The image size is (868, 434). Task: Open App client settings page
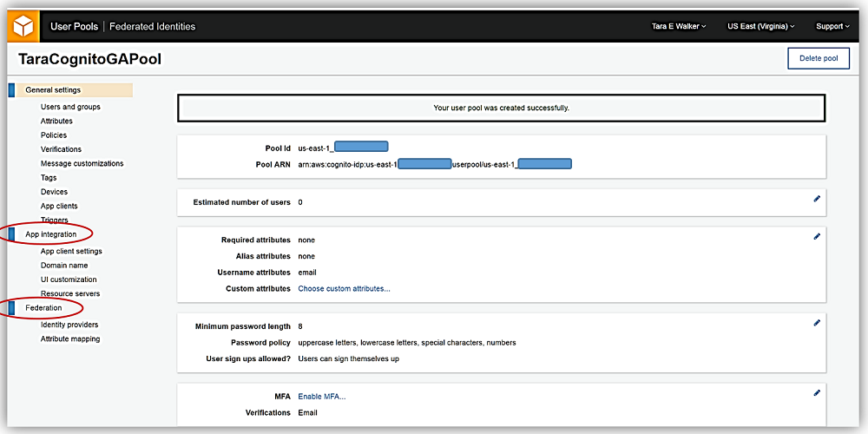coord(71,252)
